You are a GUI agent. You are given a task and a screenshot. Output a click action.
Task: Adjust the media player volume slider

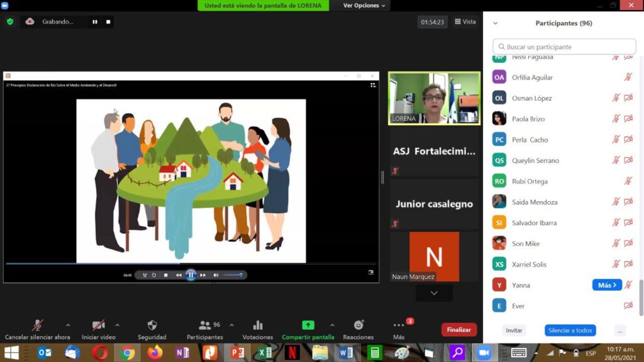(x=232, y=275)
